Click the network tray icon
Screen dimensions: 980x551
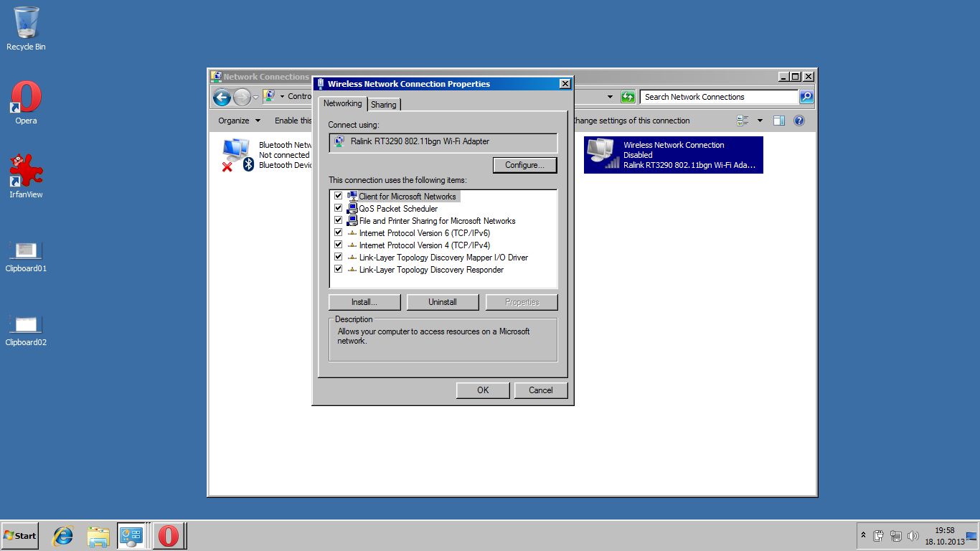click(896, 535)
